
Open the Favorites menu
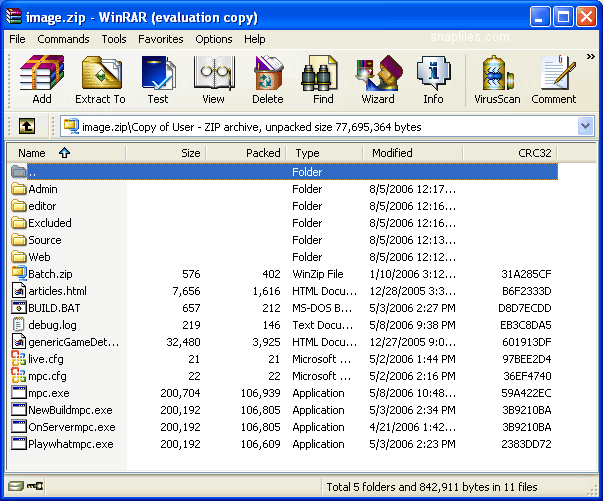pos(161,39)
